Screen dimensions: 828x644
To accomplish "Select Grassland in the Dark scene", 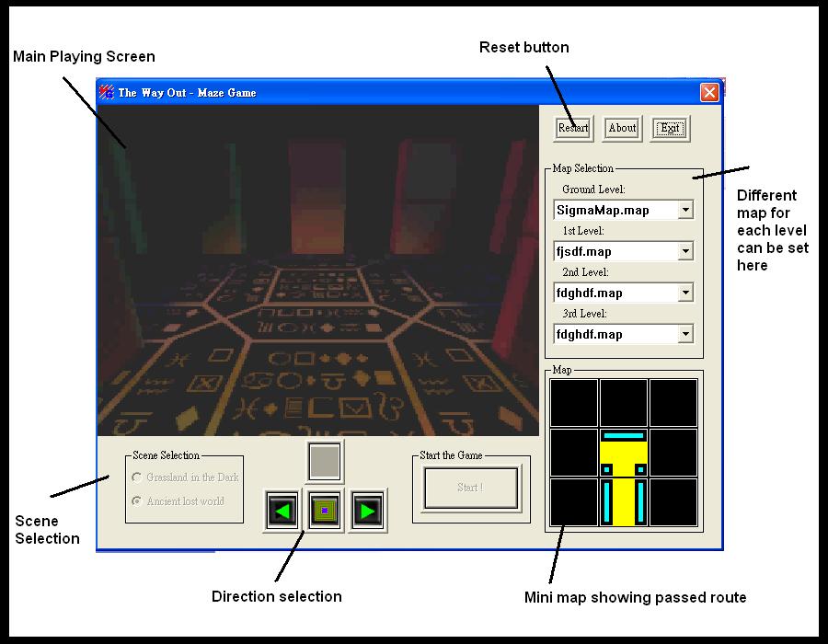I will point(137,477).
